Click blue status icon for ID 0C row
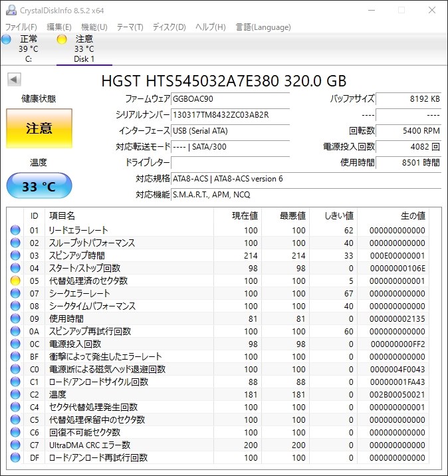Image resolution: width=448 pixels, height=476 pixels. [x=15, y=344]
